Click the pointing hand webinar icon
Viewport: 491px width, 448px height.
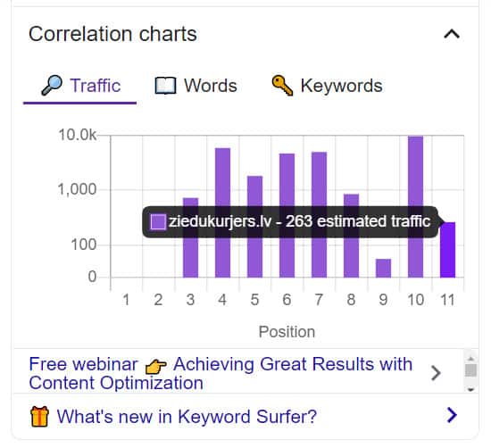click(x=156, y=366)
